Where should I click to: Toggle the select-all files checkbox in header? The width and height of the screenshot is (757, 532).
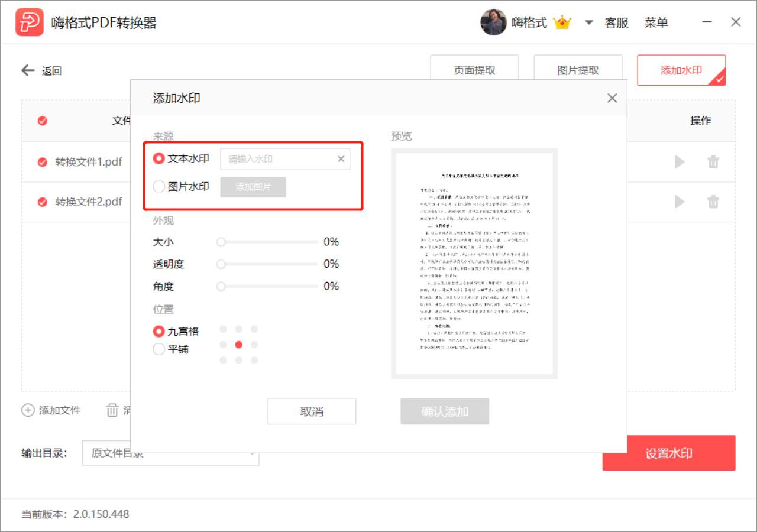point(43,121)
